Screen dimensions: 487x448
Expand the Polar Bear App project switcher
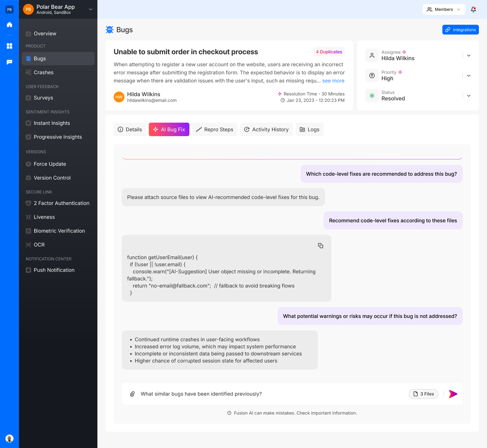(91, 9)
